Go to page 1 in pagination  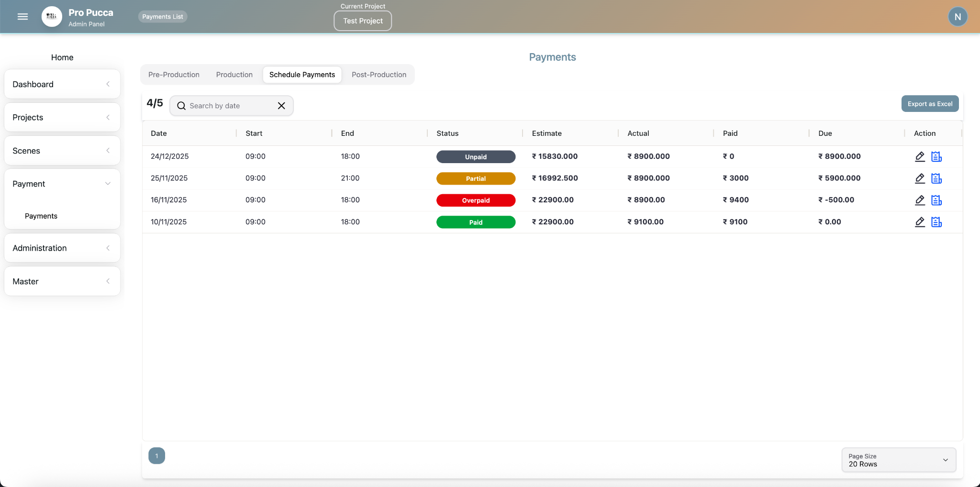[156, 456]
